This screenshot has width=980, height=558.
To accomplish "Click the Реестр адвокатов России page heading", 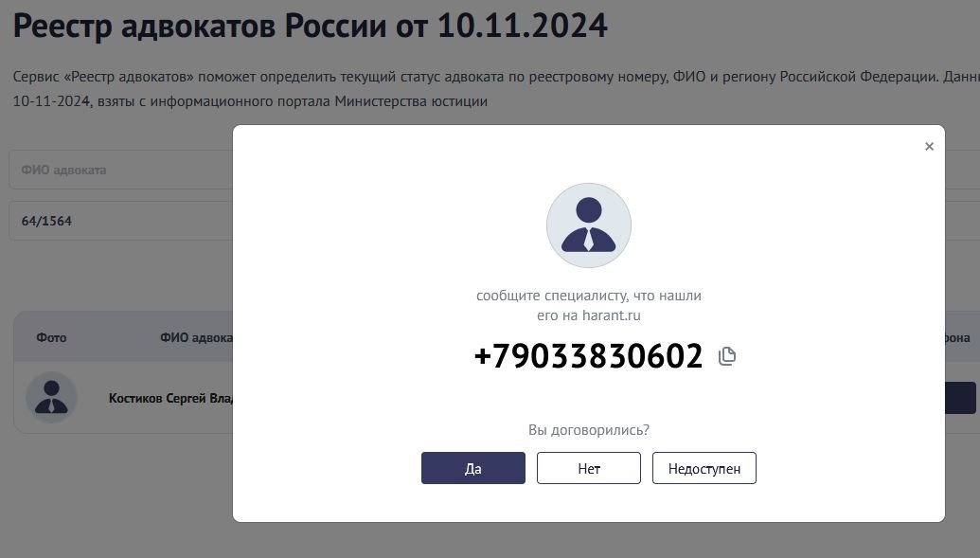I will (310, 26).
